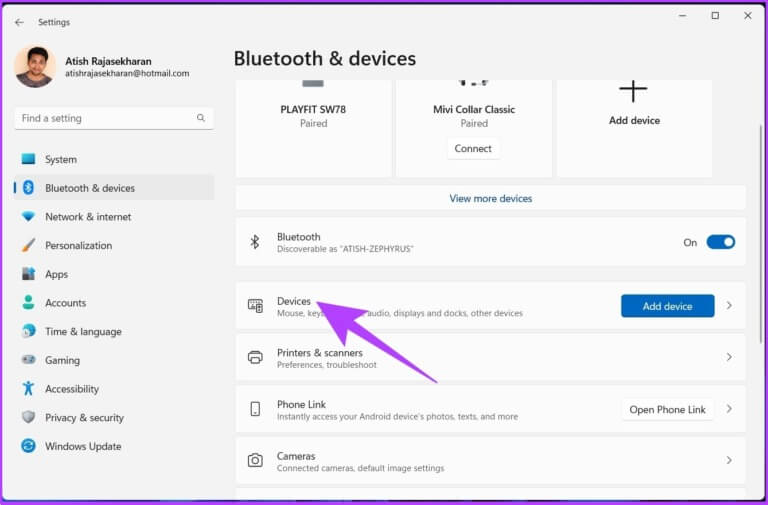Click the Phone Link phone icon
The height and width of the screenshot is (505, 768).
coord(255,409)
